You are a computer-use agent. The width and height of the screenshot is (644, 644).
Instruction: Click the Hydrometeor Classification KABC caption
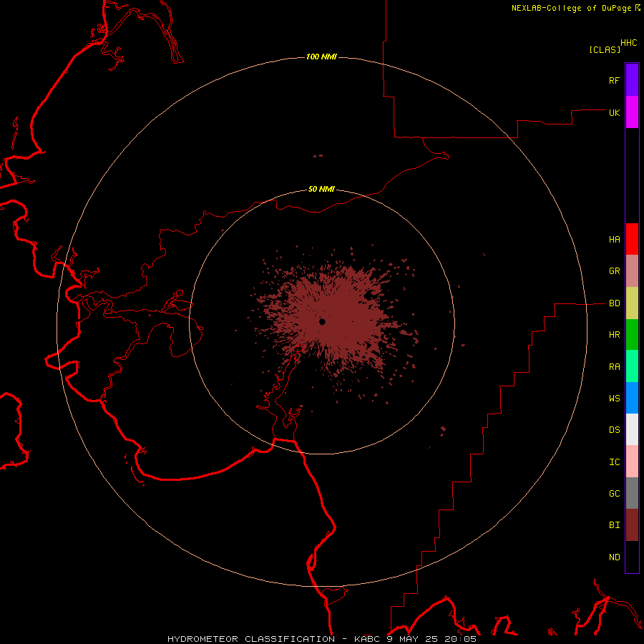[x=322, y=639]
